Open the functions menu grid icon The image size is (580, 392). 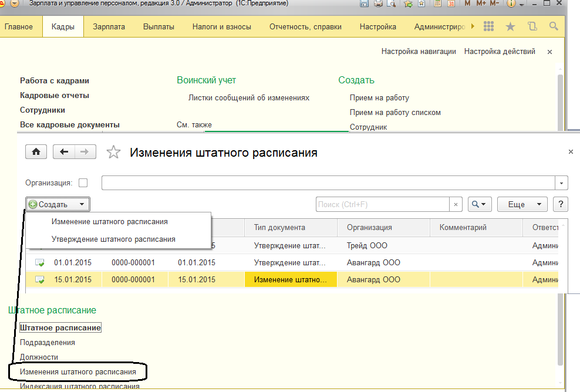coord(488,26)
